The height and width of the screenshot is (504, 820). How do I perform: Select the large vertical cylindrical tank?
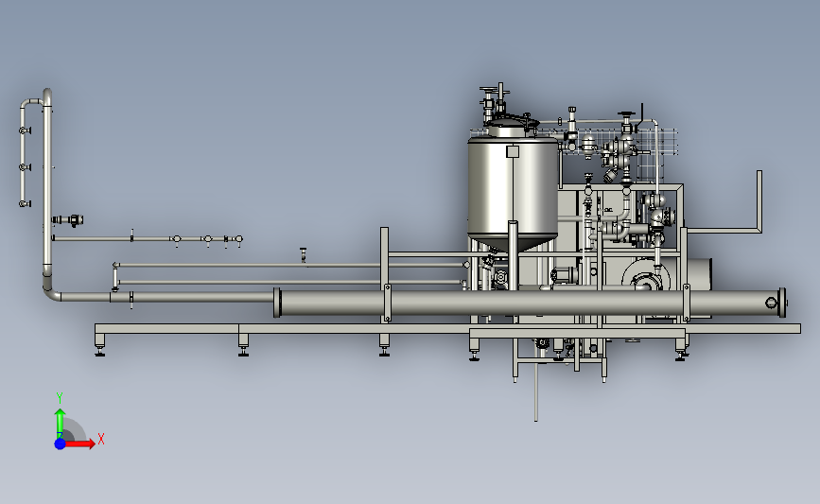point(513,191)
